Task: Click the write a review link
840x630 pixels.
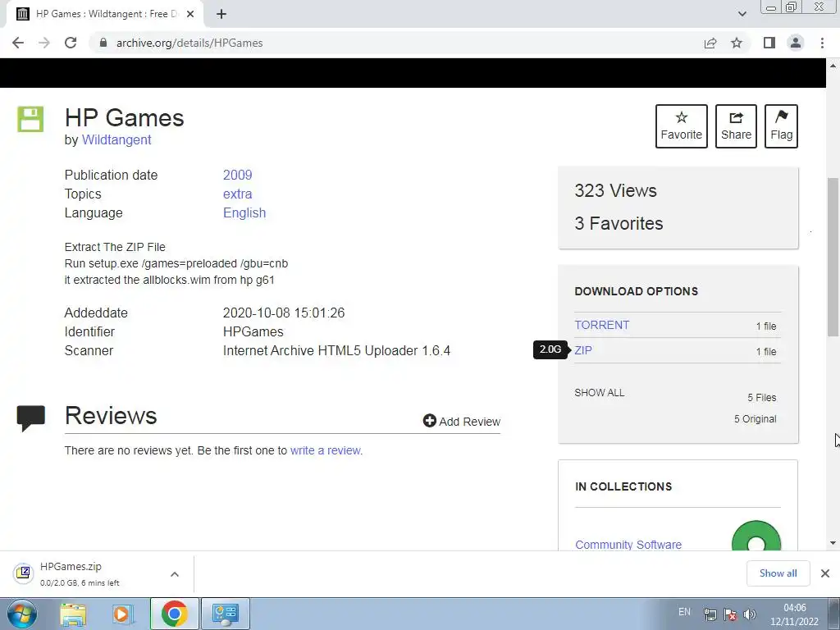Action: pos(326,450)
